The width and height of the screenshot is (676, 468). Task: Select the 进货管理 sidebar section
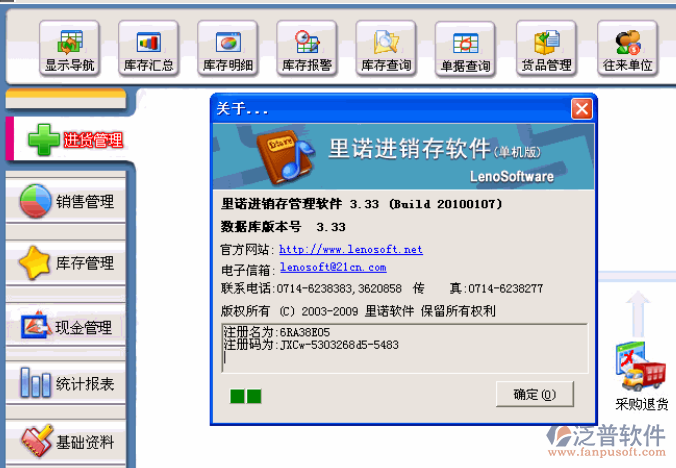pos(71,140)
